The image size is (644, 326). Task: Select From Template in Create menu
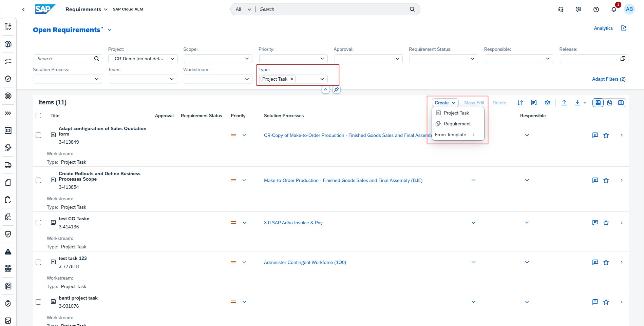coord(451,135)
